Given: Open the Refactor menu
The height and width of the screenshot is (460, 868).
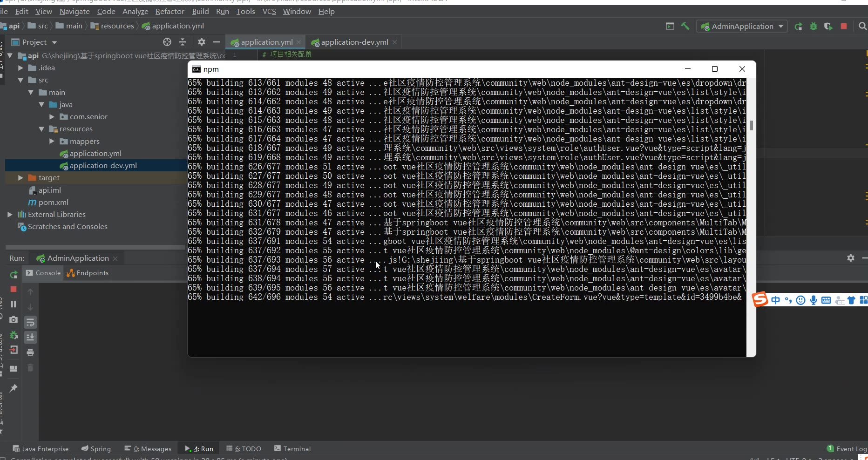Looking at the screenshot, I should [170, 11].
